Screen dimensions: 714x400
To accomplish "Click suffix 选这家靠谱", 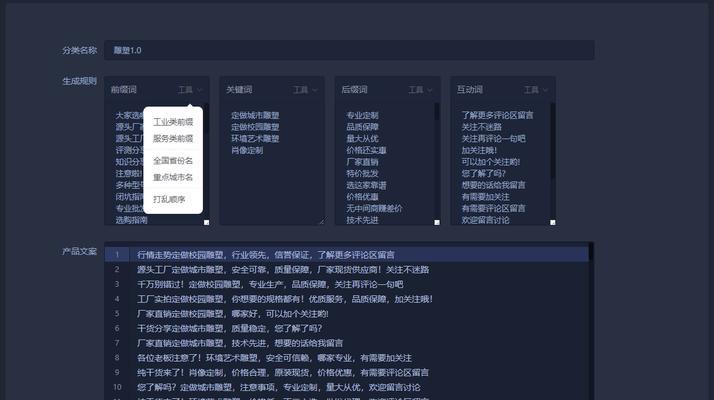I will click(x=367, y=185).
